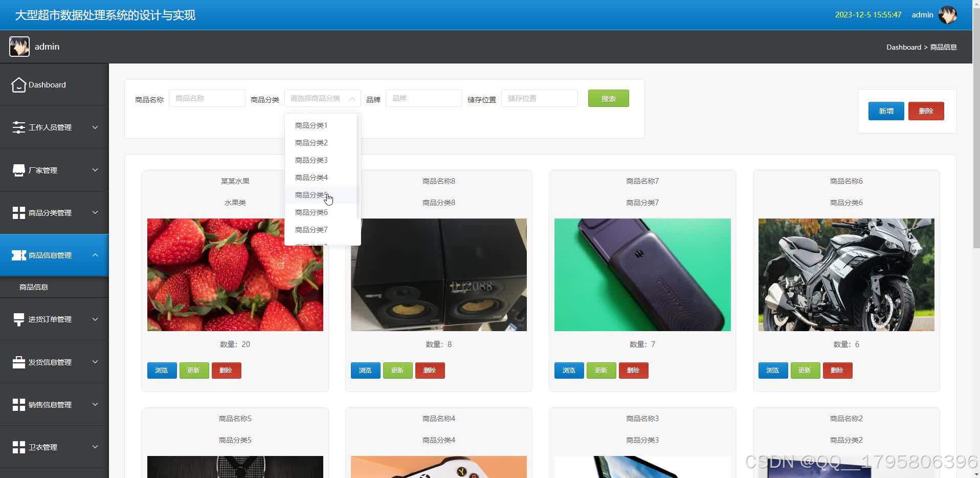Click the red 删除 button beside 新增
Screen dimensions: 980x478
(926, 111)
